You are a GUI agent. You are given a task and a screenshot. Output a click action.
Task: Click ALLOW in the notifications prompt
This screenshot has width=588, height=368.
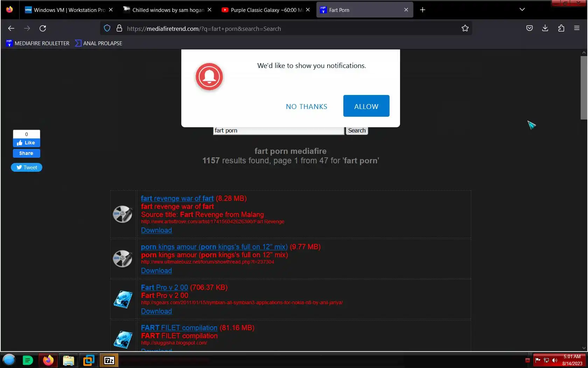366,106
